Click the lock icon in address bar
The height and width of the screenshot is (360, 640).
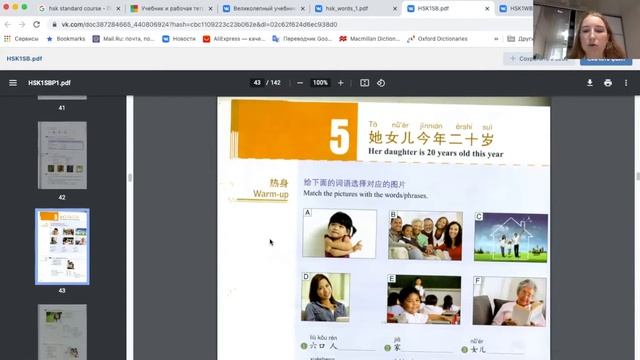click(54, 24)
